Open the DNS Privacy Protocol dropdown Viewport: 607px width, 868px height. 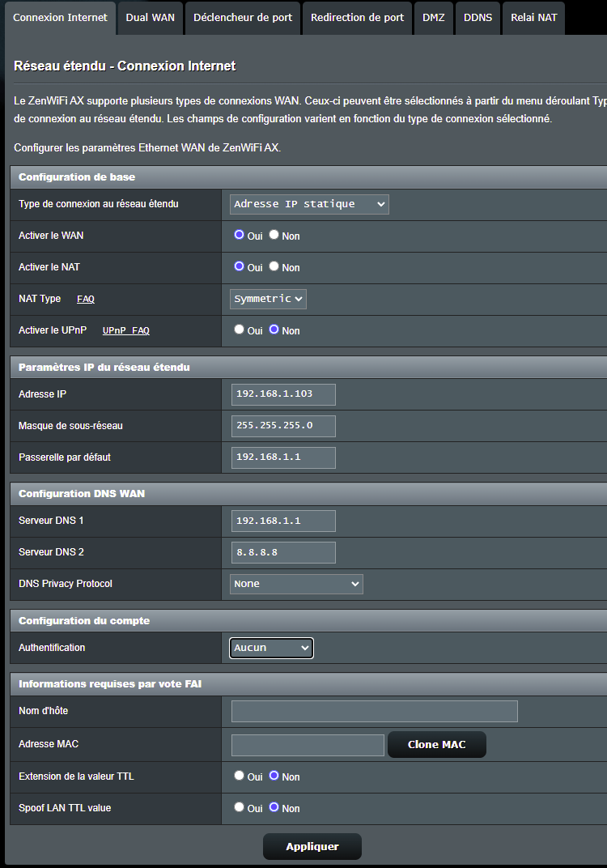pos(296,584)
